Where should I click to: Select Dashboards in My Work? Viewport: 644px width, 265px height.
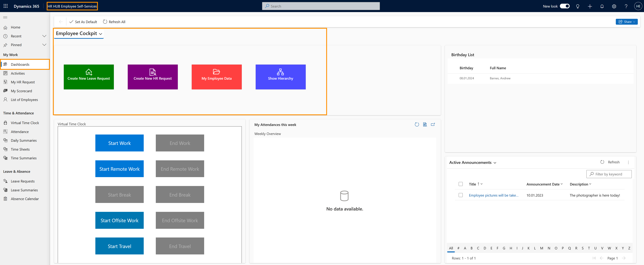tap(25, 64)
